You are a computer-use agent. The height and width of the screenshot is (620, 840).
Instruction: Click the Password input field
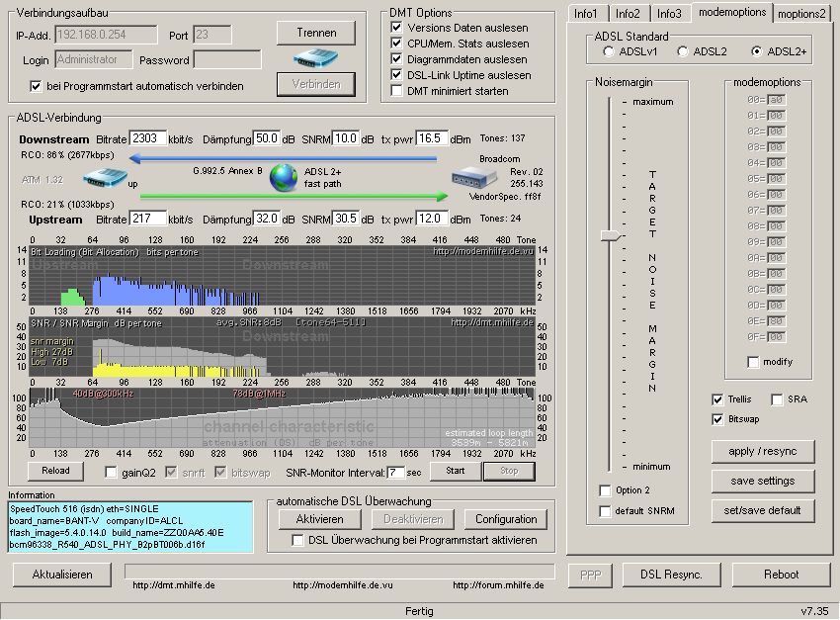[227, 59]
